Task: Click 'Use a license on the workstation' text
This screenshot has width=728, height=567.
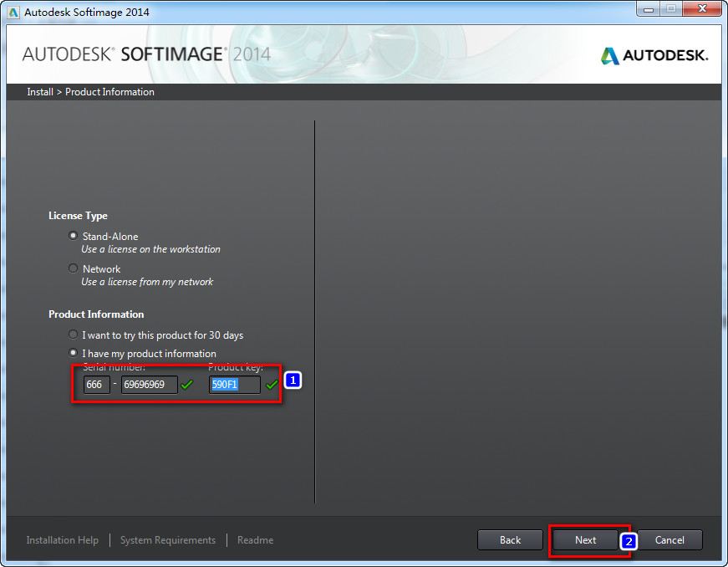Action: click(x=151, y=249)
